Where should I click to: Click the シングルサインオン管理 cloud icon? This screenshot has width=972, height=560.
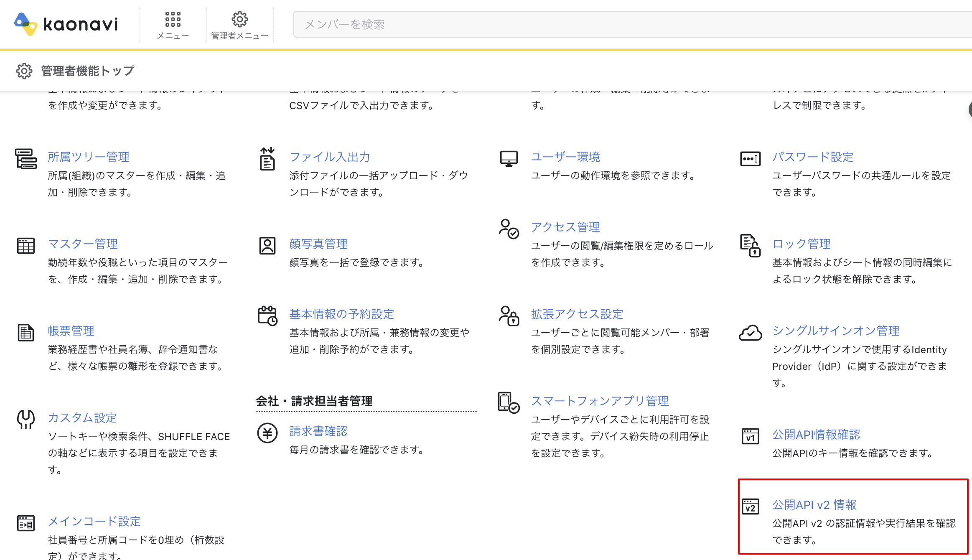tap(750, 333)
